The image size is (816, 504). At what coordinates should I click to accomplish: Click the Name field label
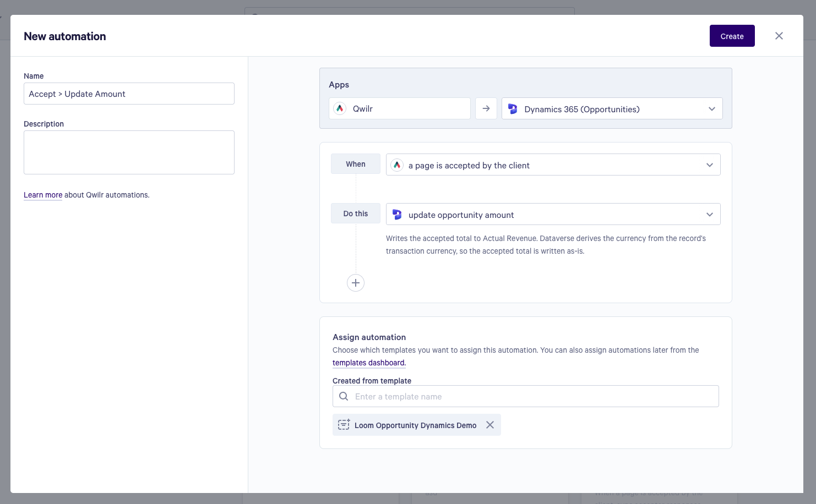pyautogui.click(x=34, y=76)
